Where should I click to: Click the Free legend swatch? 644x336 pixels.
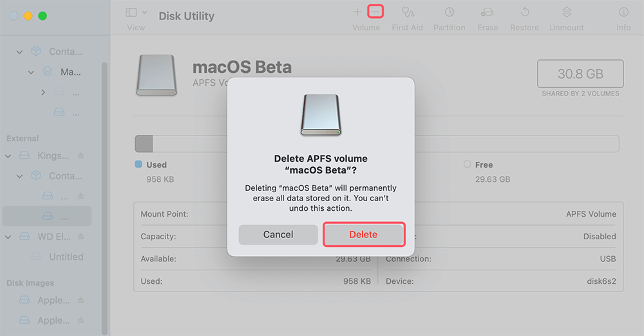pyautogui.click(x=467, y=164)
